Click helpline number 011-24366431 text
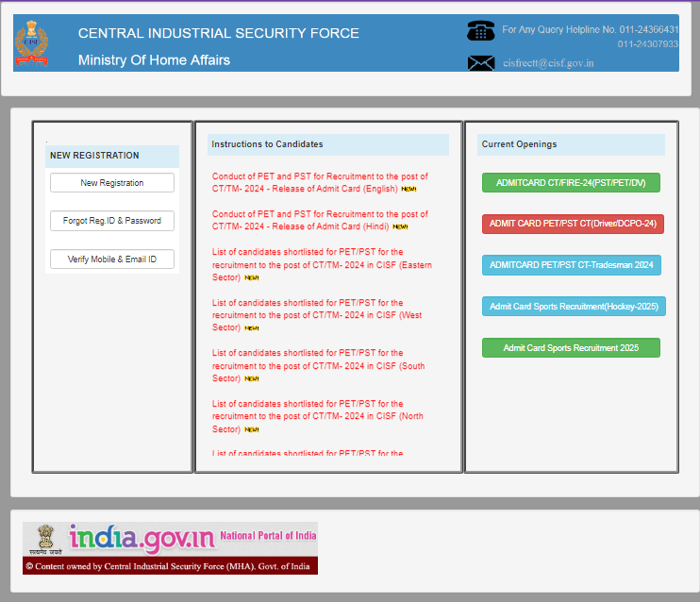The image size is (700, 602). (649, 29)
